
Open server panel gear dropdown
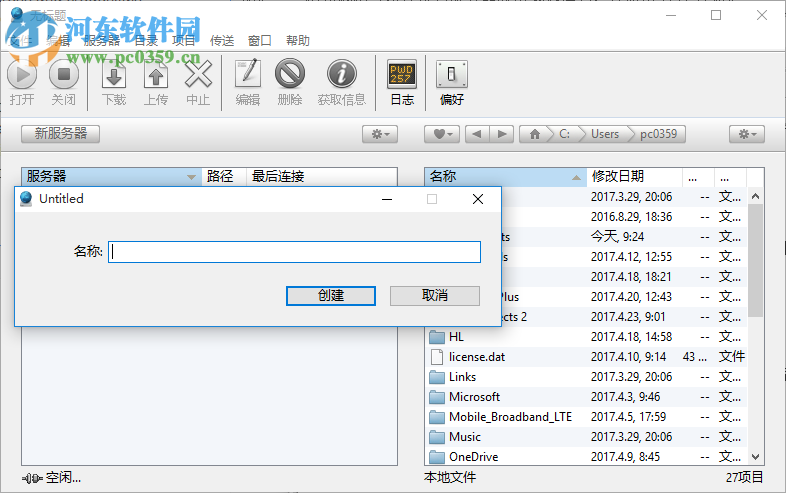(380, 134)
